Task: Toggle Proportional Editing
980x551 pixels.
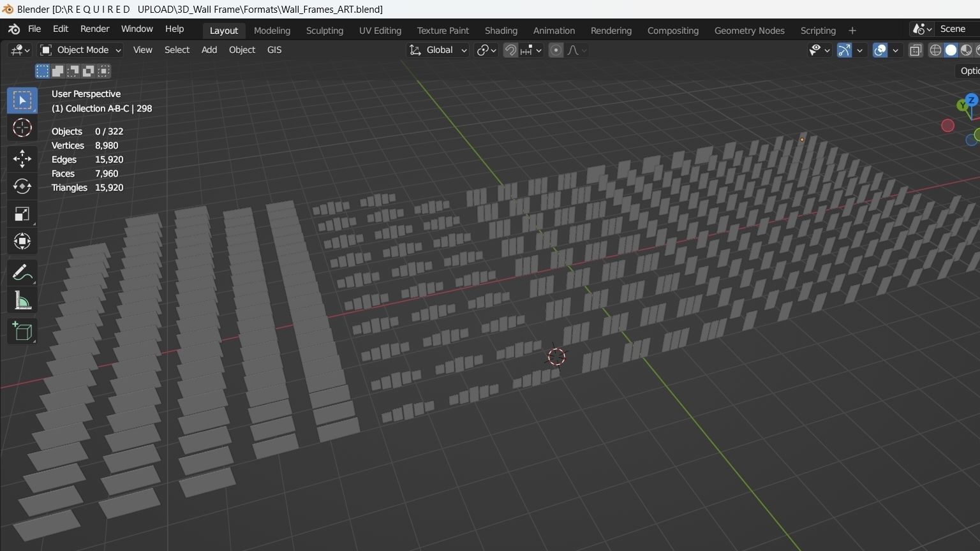Action: tap(556, 50)
